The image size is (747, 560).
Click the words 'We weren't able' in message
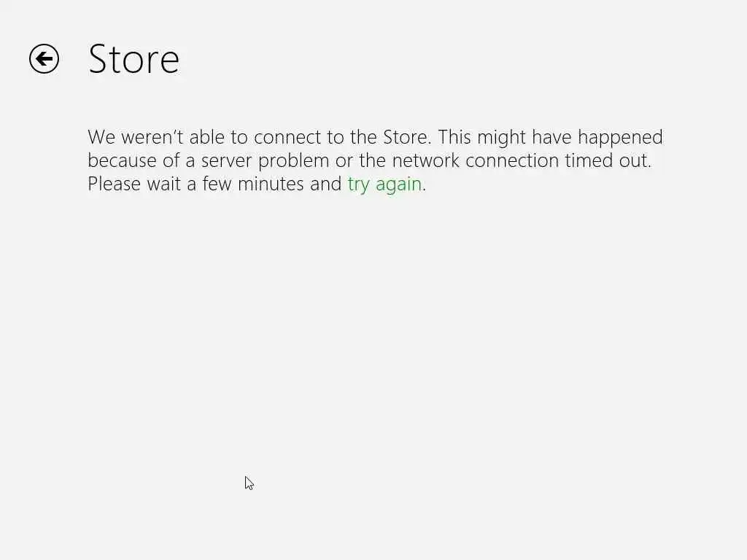point(156,137)
